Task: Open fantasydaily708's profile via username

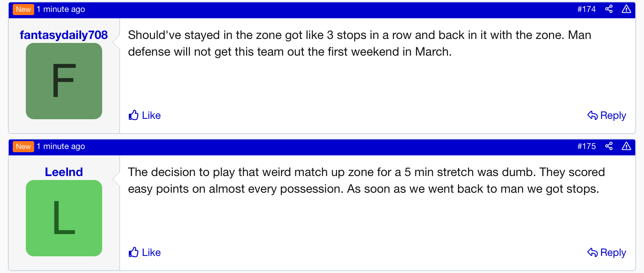Action: tap(64, 35)
